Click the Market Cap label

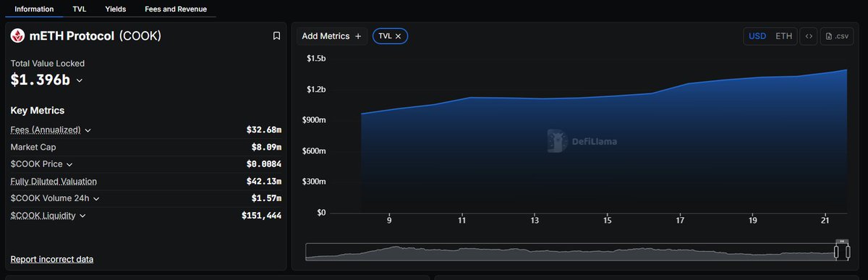pos(33,147)
